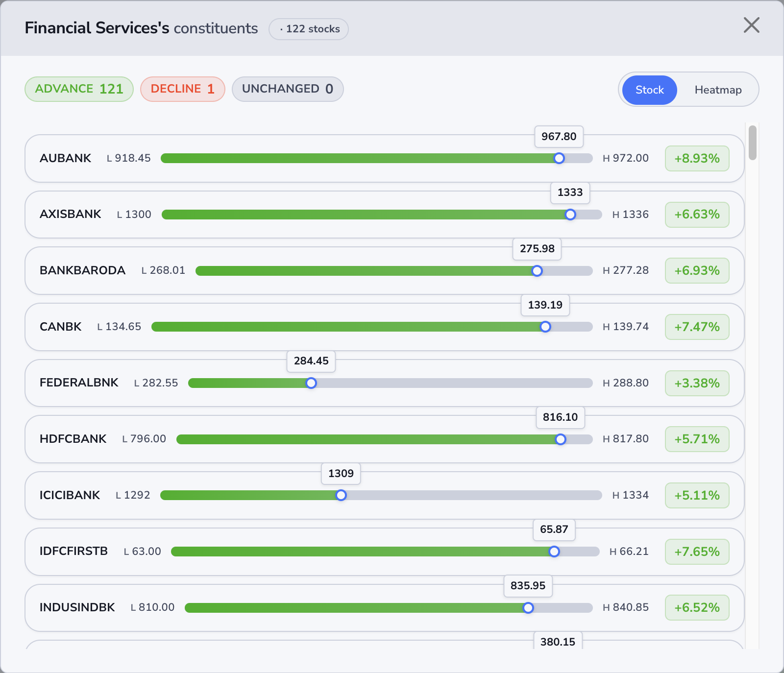Click the +7.65% badge on IDFCFIRSTB
Viewport: 784px width, 673px height.
697,552
